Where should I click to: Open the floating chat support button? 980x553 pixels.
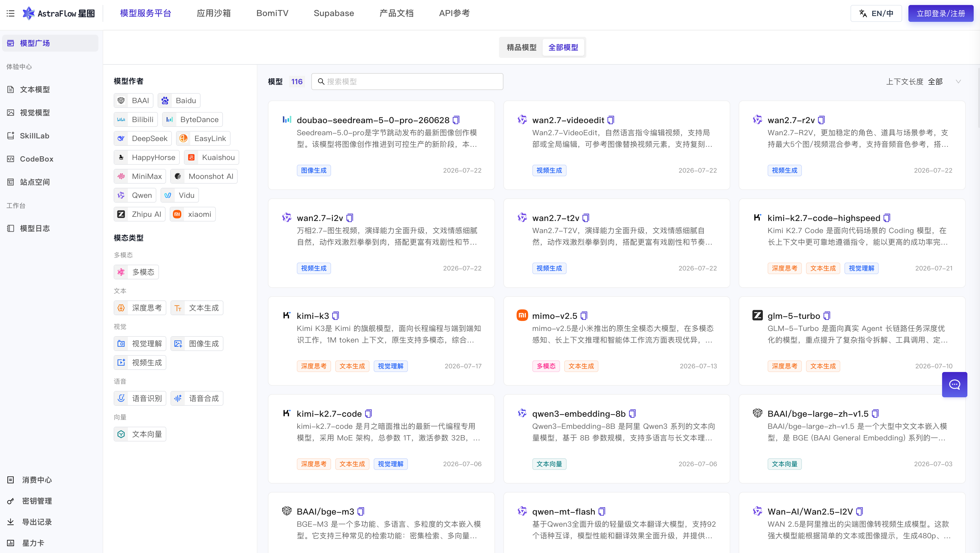pos(954,385)
